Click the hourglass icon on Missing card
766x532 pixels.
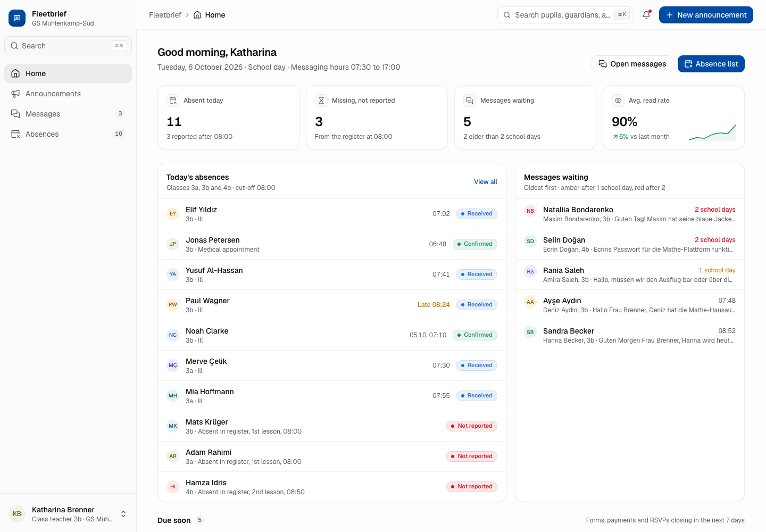(x=321, y=101)
